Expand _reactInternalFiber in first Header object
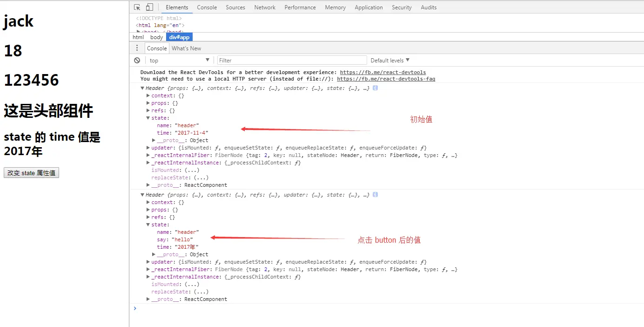The image size is (644, 327). pyautogui.click(x=148, y=155)
